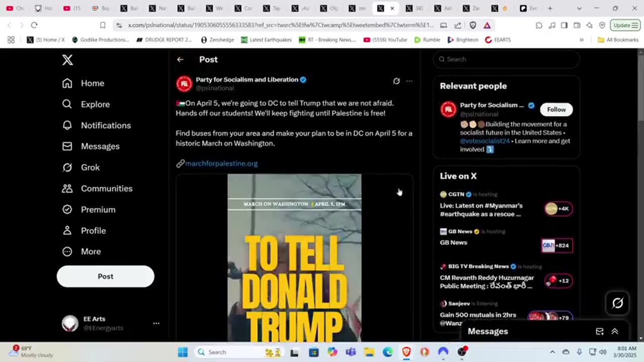
Task: Click new message icon in Messages drawer
Action: pyautogui.click(x=600, y=331)
